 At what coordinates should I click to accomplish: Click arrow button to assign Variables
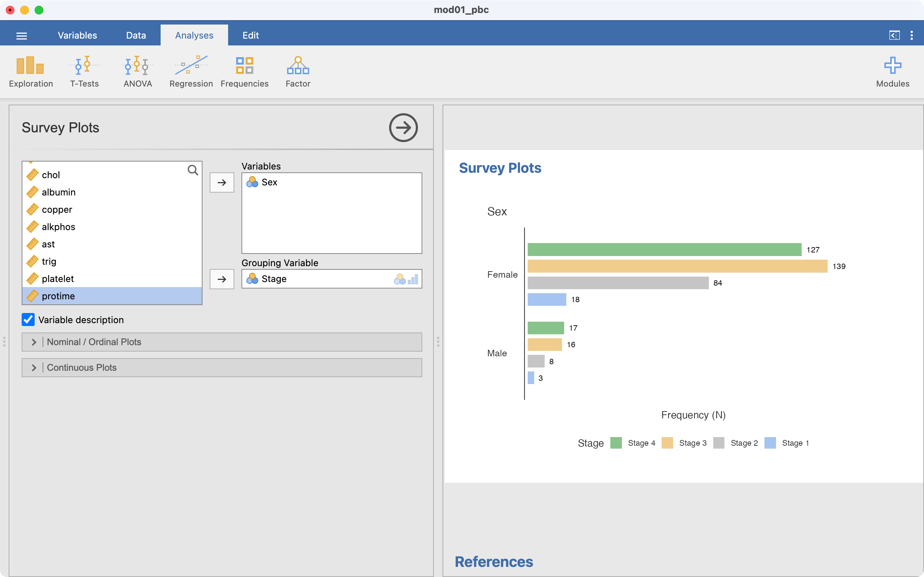click(222, 182)
